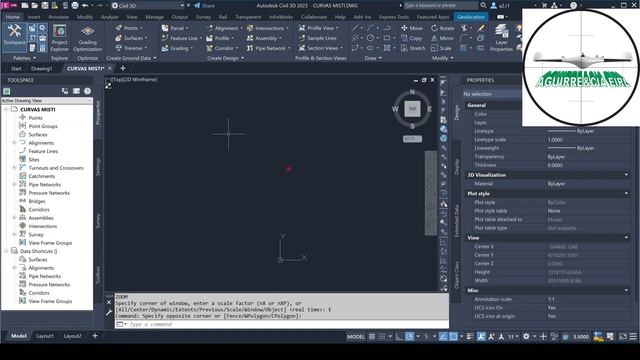Image resolution: width=640 pixels, height=360 pixels.
Task: Select Pipe Networks in Toolspace tree
Action: coord(44,184)
